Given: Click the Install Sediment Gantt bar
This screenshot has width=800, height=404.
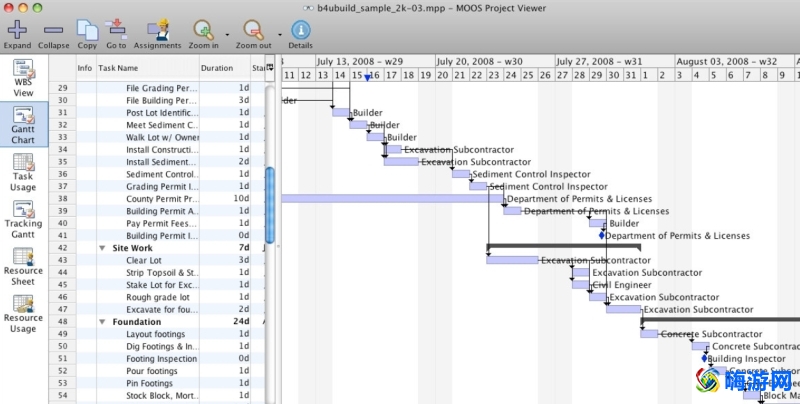Looking at the screenshot, I should click(401, 162).
